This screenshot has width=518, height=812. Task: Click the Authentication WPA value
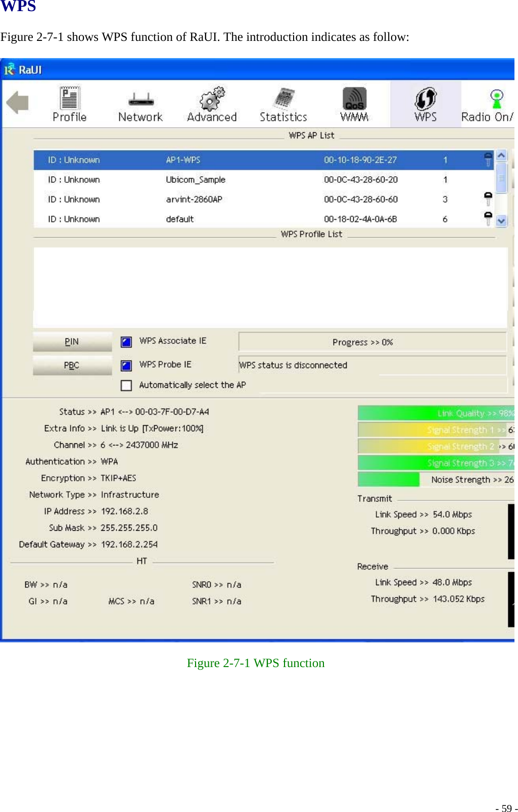point(109,462)
